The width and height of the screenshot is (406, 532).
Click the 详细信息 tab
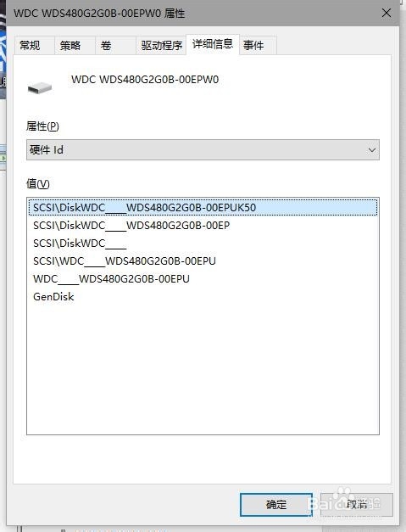coord(213,44)
